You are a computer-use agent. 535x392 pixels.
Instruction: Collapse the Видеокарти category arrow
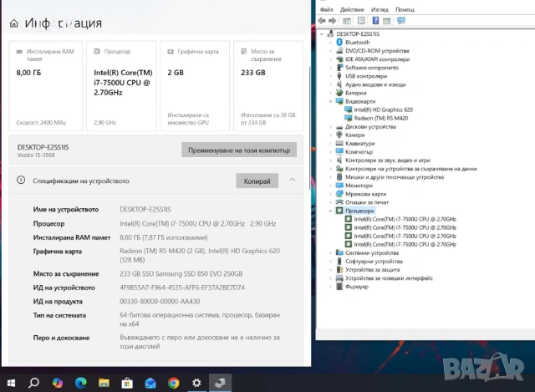point(330,101)
